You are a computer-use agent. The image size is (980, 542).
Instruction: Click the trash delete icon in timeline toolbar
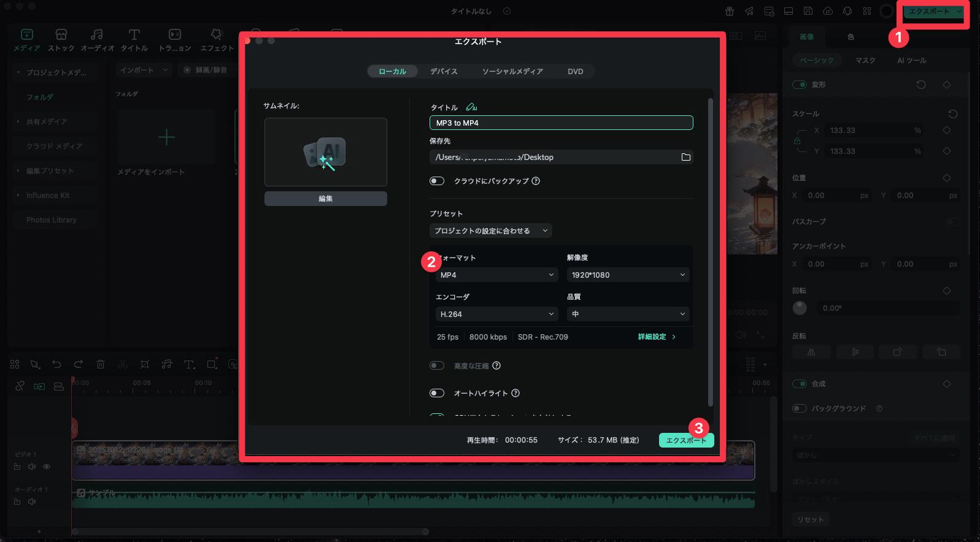[x=101, y=364]
